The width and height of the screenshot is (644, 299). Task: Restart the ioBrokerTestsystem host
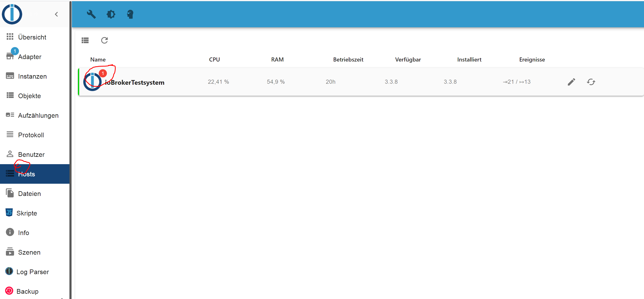591,82
